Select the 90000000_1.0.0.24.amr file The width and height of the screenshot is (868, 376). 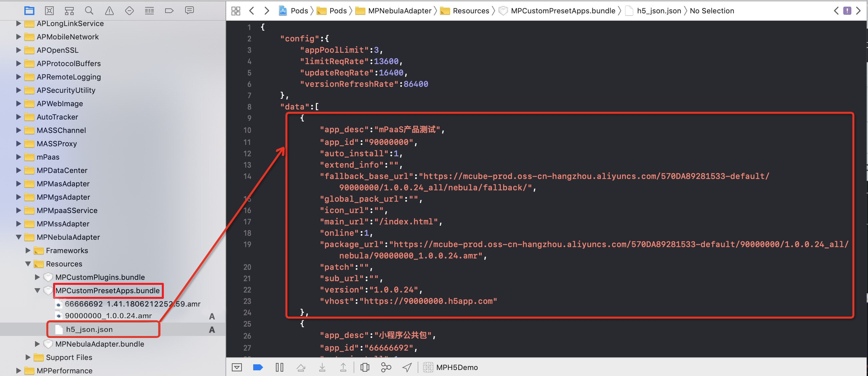click(x=108, y=316)
